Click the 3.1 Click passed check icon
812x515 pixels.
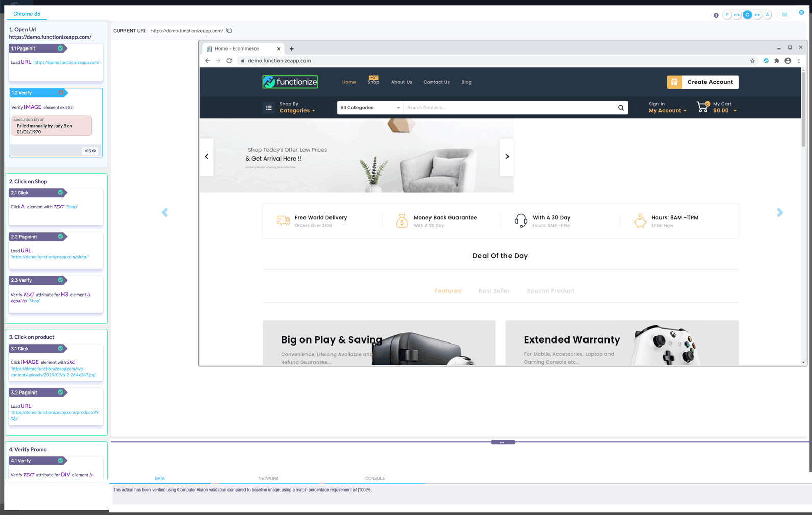pos(60,348)
